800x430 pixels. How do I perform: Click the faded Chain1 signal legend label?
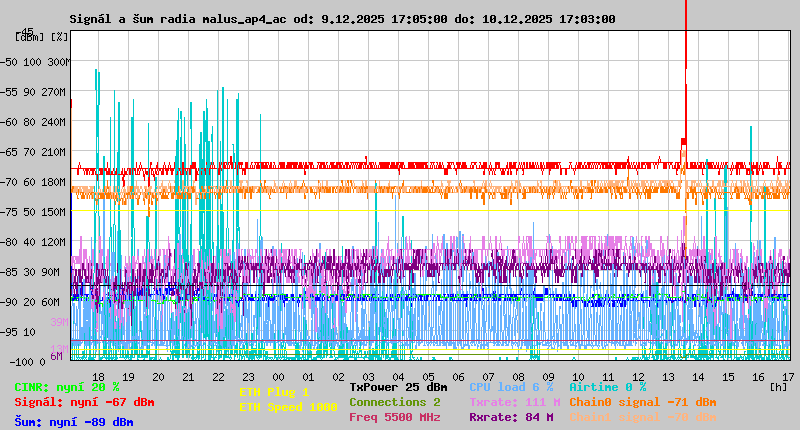click(642, 417)
